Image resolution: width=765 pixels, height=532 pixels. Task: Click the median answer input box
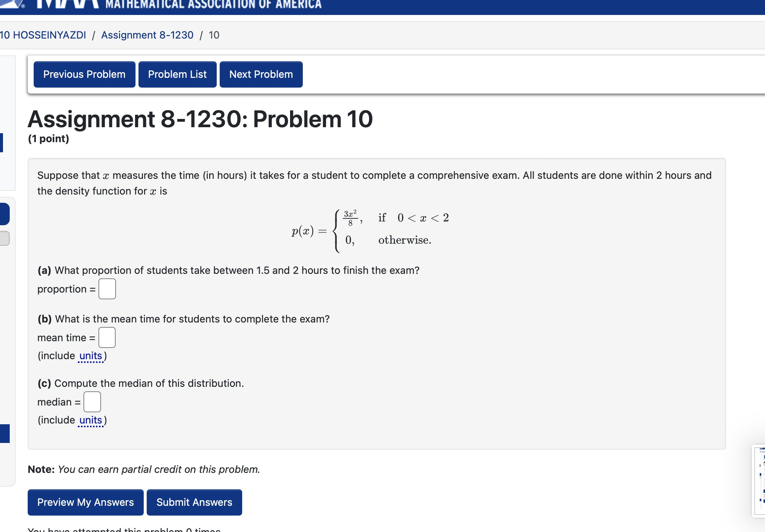tap(93, 401)
